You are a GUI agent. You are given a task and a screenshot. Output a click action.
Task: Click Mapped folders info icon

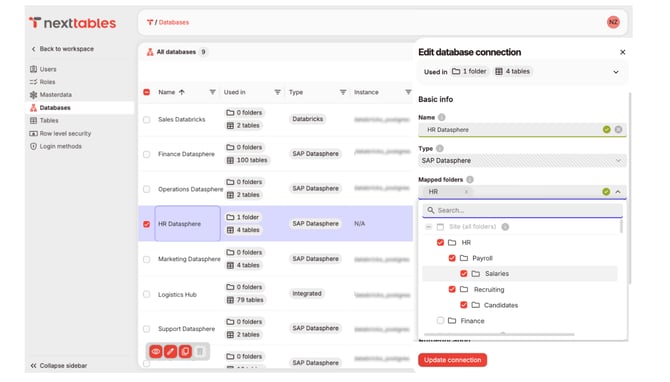470,179
